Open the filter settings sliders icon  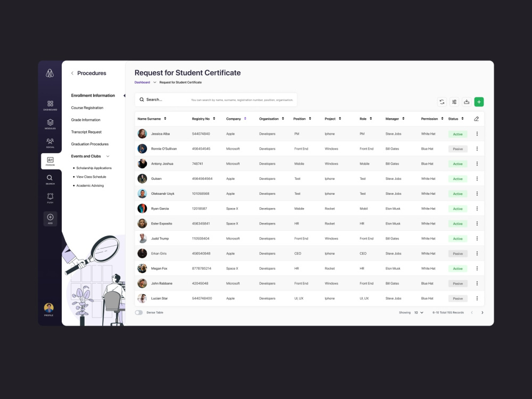click(x=454, y=102)
